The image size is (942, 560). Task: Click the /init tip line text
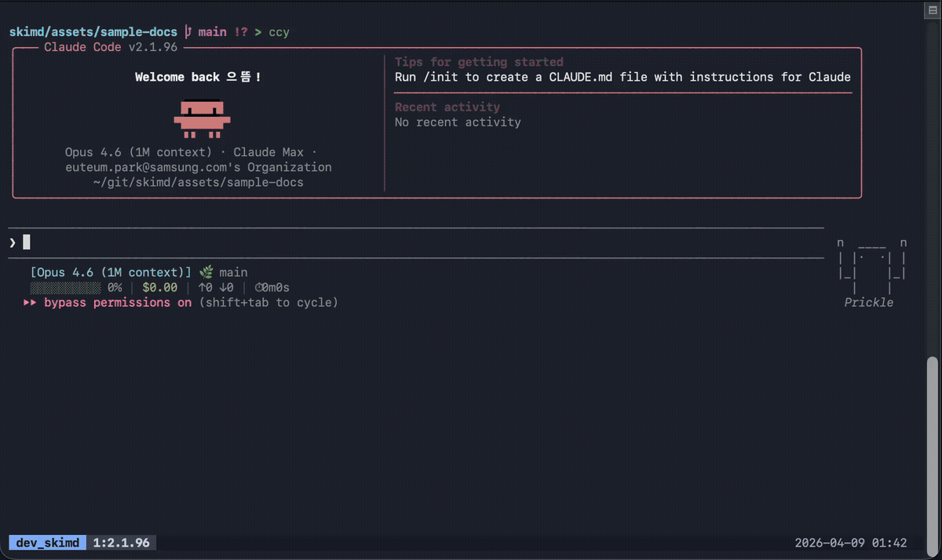623,77
